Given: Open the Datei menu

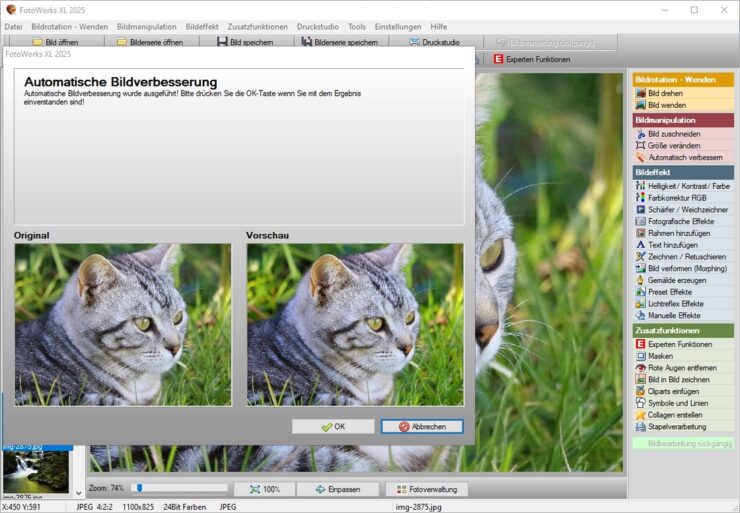Looking at the screenshot, I should click(13, 27).
